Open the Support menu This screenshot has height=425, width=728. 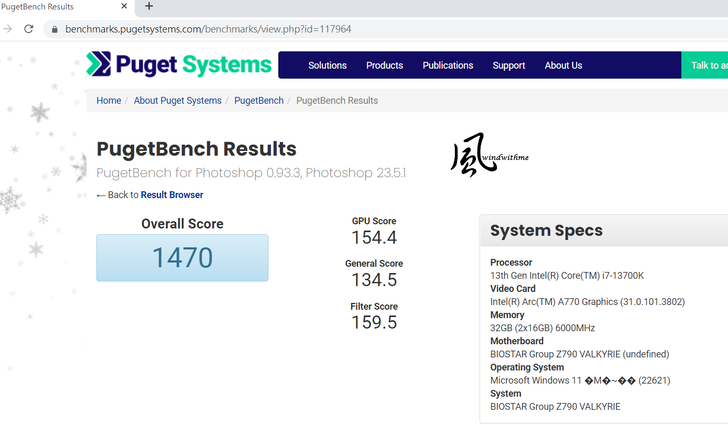click(508, 66)
